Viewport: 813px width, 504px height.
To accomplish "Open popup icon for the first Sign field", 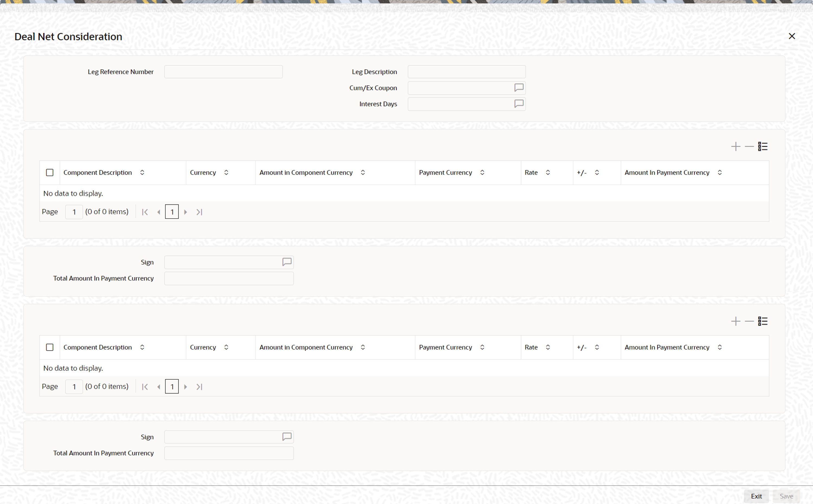I will pyautogui.click(x=287, y=262).
